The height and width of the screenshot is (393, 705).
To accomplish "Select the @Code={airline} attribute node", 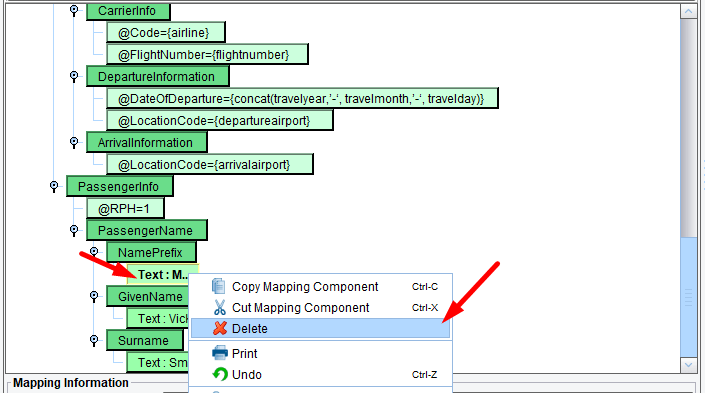I will click(165, 32).
